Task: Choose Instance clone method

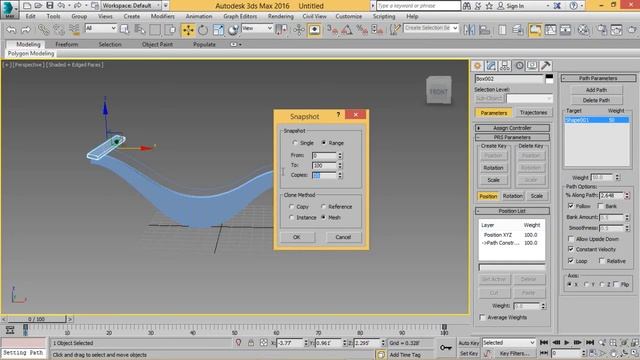Action: coord(291,218)
